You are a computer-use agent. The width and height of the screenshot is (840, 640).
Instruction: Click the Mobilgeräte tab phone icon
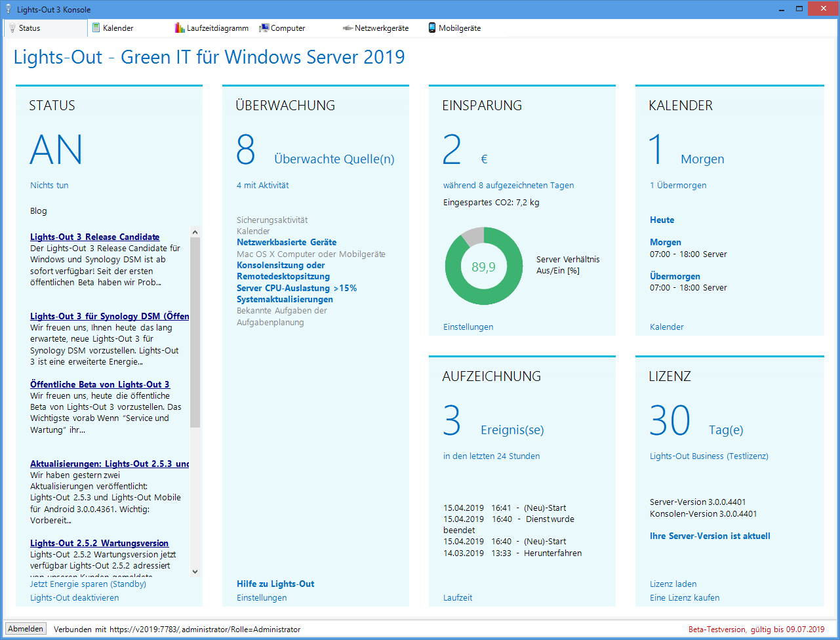432,28
